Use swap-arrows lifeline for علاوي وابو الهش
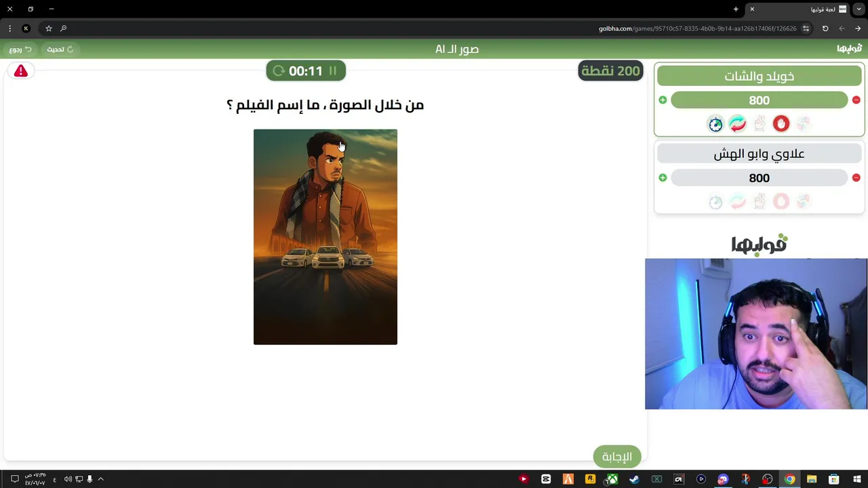Image resolution: width=868 pixels, height=488 pixels. tap(737, 201)
